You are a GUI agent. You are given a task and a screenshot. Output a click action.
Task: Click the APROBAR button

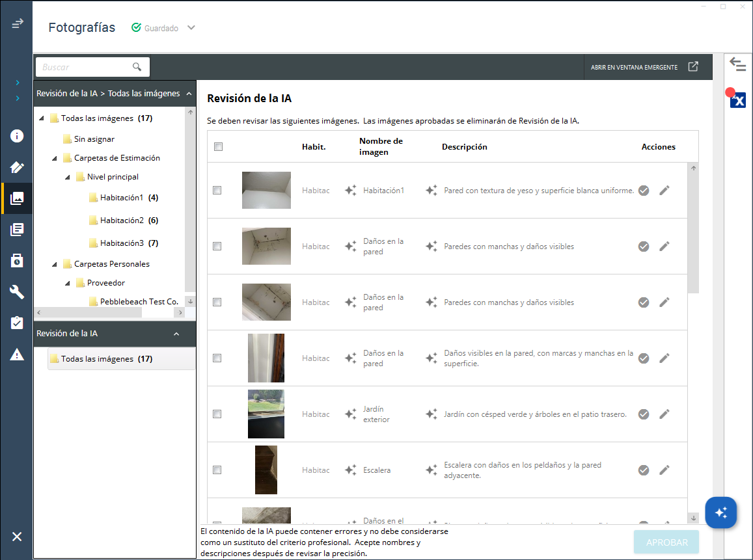(x=666, y=542)
